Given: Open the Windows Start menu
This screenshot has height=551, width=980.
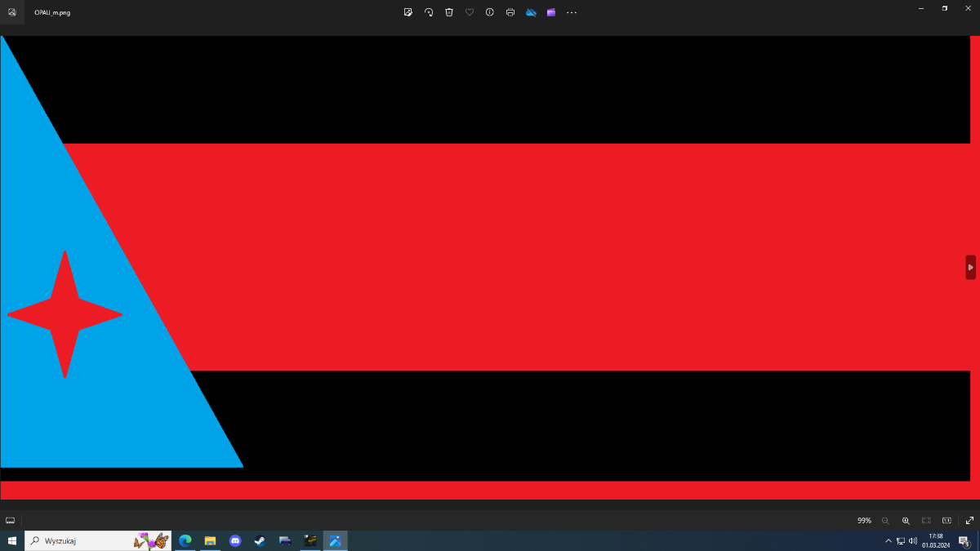Looking at the screenshot, I should click(12, 540).
